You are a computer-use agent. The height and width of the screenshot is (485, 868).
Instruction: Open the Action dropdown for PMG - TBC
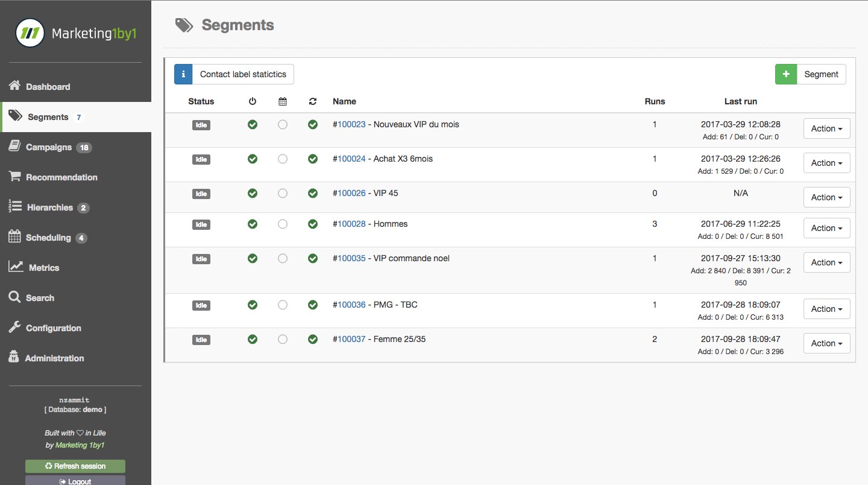click(826, 309)
